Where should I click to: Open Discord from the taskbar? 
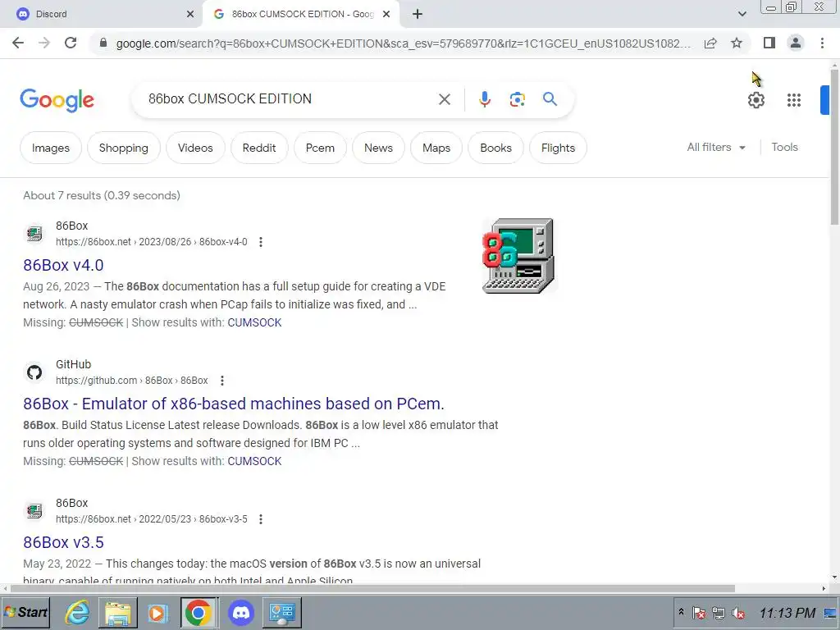[x=241, y=612]
